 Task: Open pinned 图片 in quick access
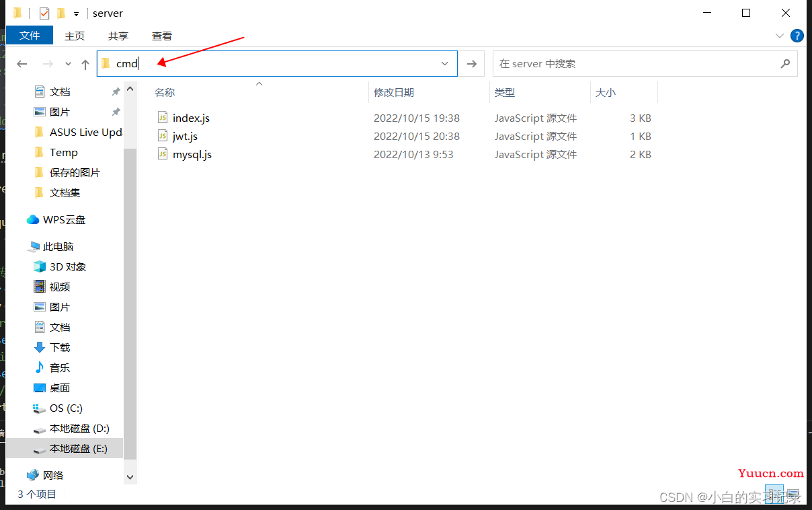point(60,112)
